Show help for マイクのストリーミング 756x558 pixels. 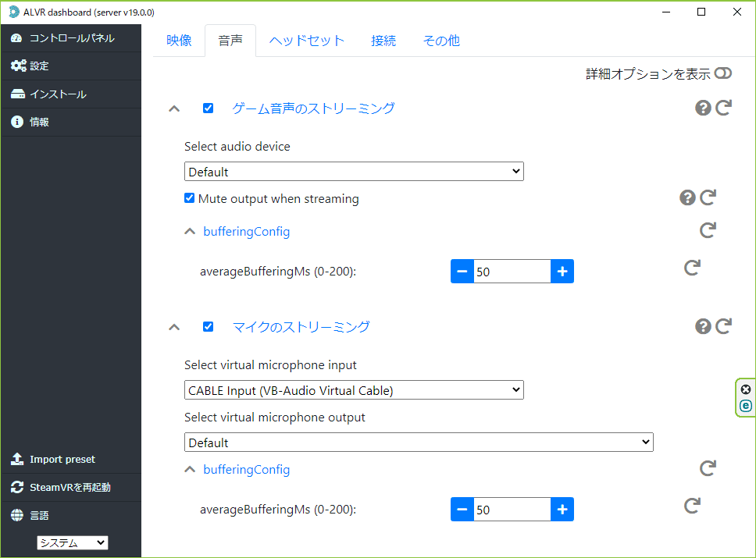click(x=703, y=327)
